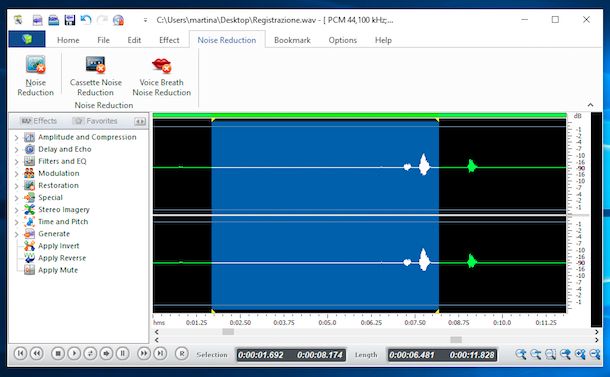Click the undo arrow in quick toolbar
Image resolution: width=610 pixels, height=377 pixels.
[x=86, y=19]
